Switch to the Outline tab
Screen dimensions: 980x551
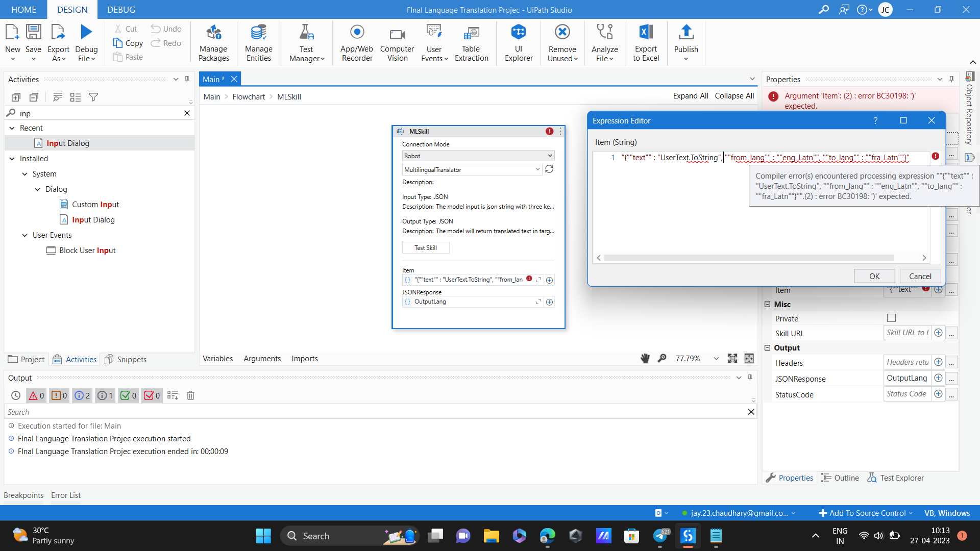[840, 478]
